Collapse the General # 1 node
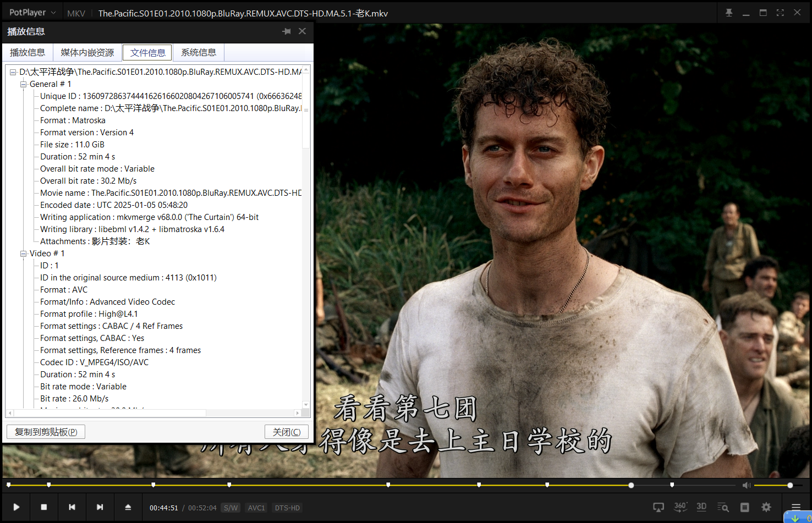Image resolution: width=812 pixels, height=523 pixels. [24, 84]
